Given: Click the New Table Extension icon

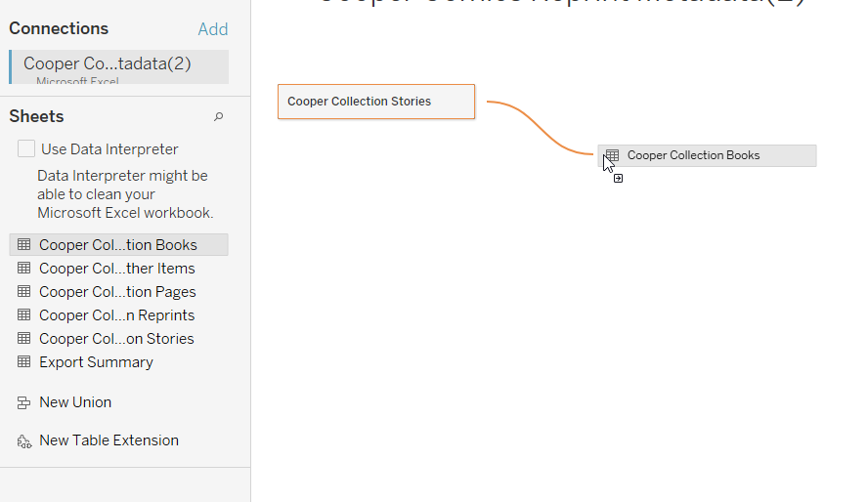Looking at the screenshot, I should pos(24,440).
